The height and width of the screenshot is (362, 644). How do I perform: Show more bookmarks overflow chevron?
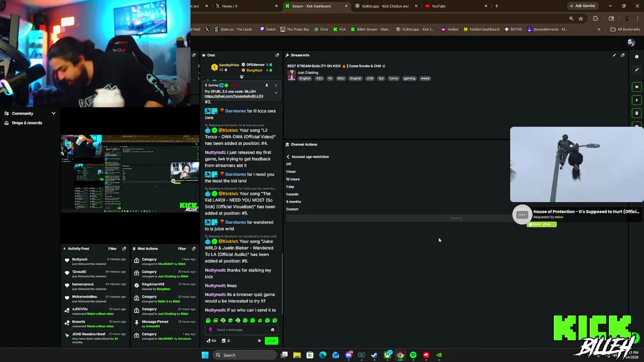point(599,29)
